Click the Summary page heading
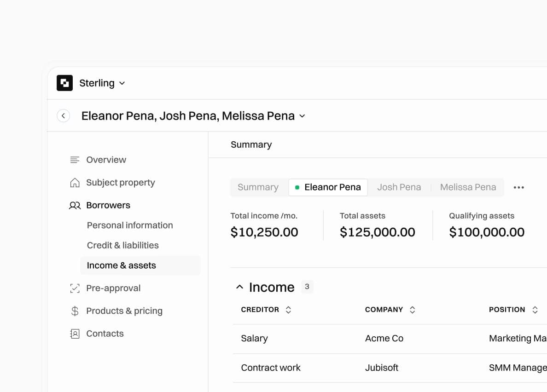Screen dimensions: 547x392 click(251, 144)
